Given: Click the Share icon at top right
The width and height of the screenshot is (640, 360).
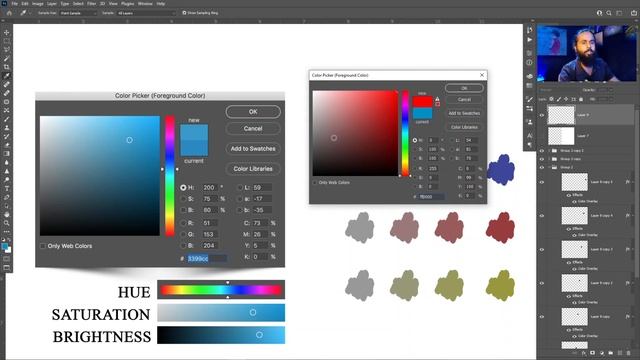Looking at the screenshot, I should pyautogui.click(x=633, y=13).
